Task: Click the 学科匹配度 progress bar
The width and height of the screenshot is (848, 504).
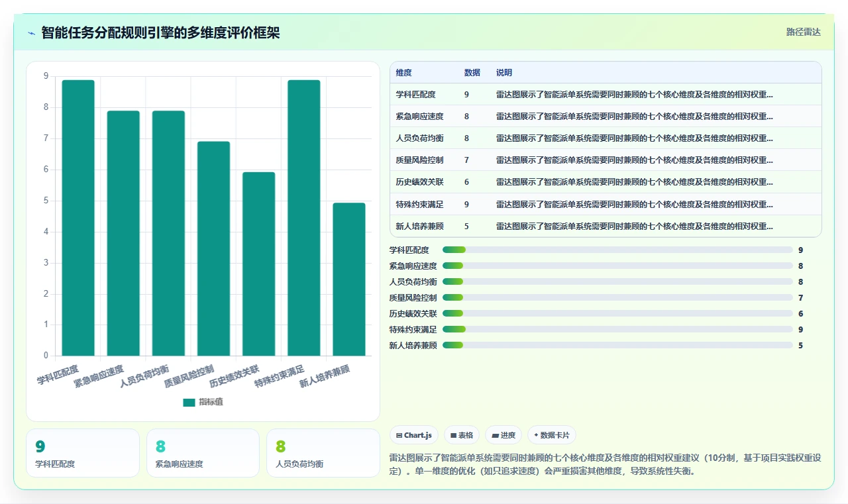Action: tap(617, 250)
